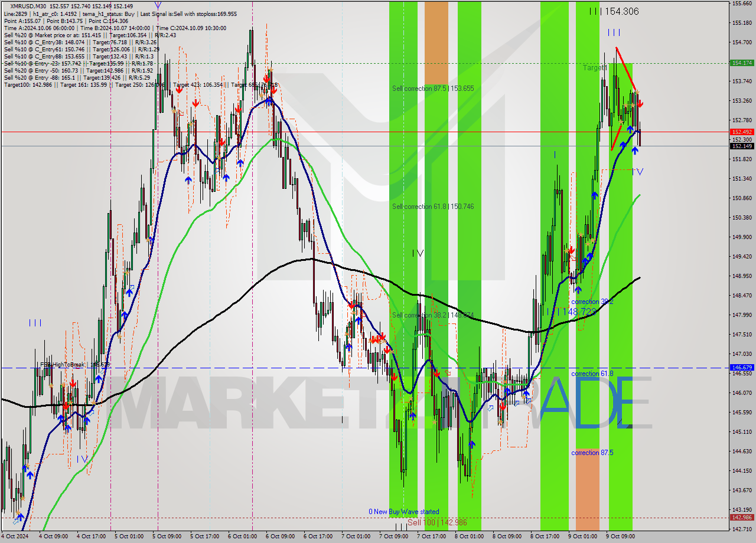
Task: Click the 146.070 price axis value
Action: 742,392
